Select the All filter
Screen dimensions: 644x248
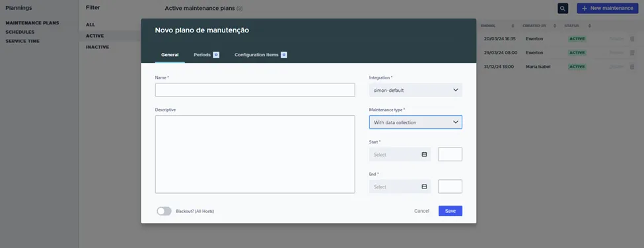tap(90, 24)
